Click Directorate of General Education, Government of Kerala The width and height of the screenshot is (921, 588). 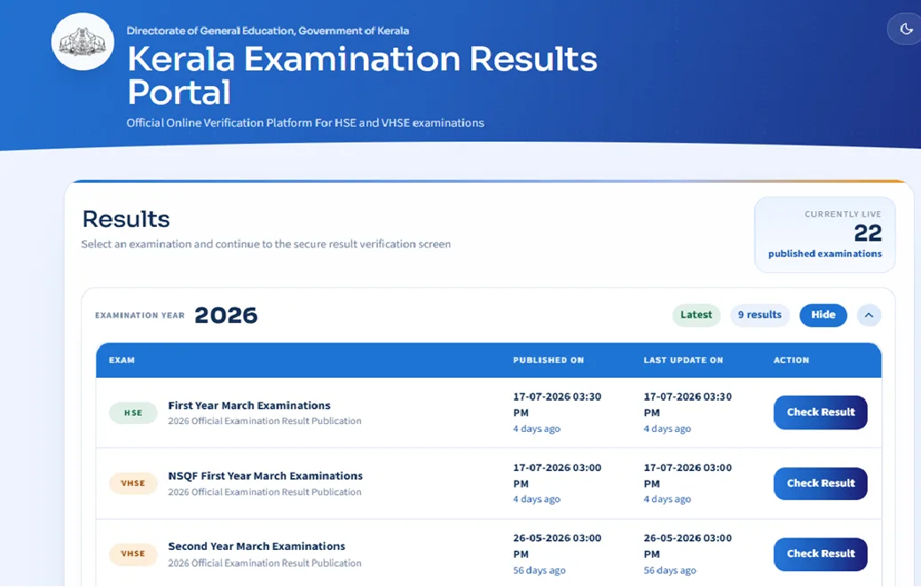tap(268, 30)
